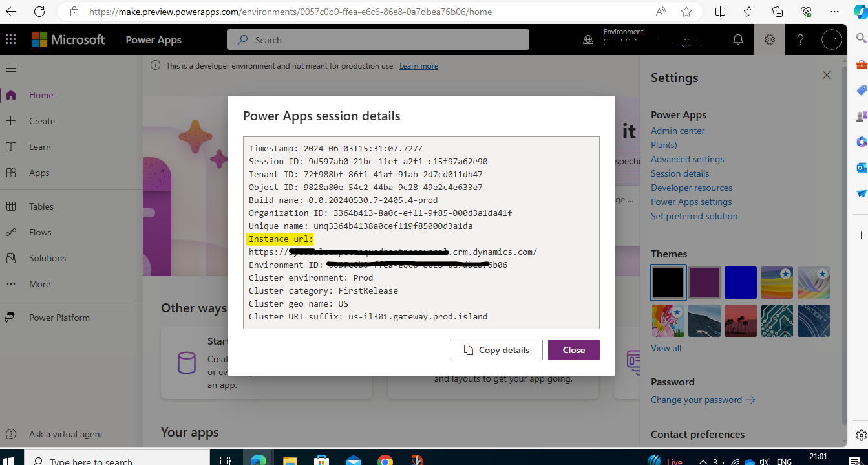Open Edge sidebar settings gear at bottom
The width and height of the screenshot is (868, 465).
coord(861,435)
